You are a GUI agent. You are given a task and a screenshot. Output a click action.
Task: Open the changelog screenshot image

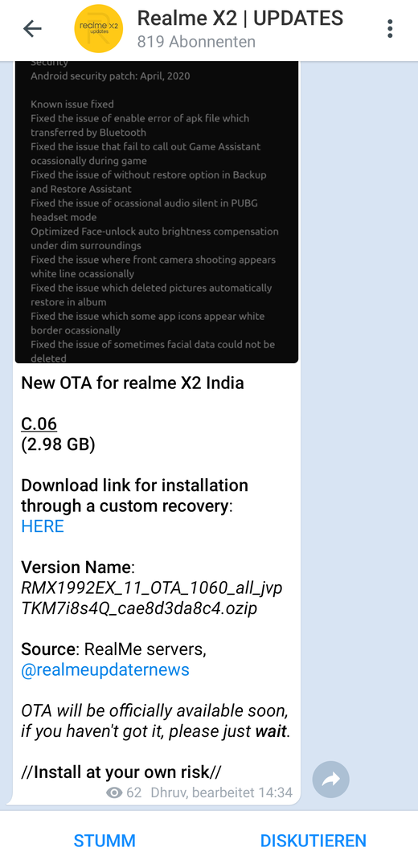157,212
